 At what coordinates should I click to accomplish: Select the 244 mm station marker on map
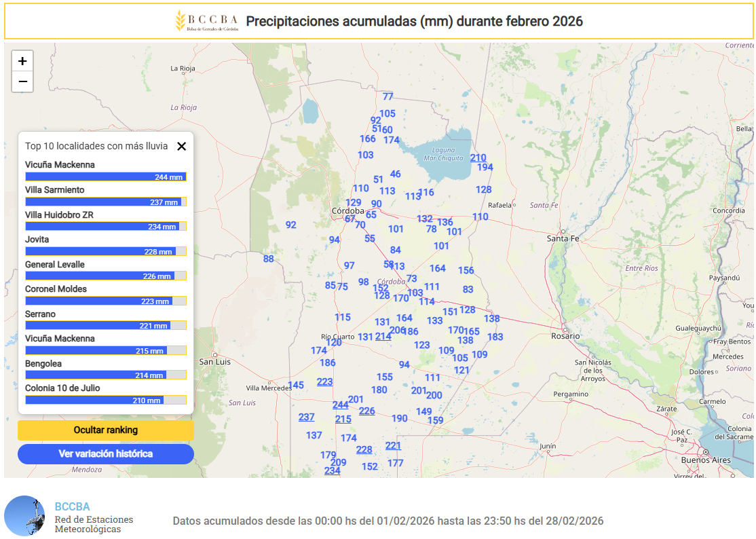[340, 405]
